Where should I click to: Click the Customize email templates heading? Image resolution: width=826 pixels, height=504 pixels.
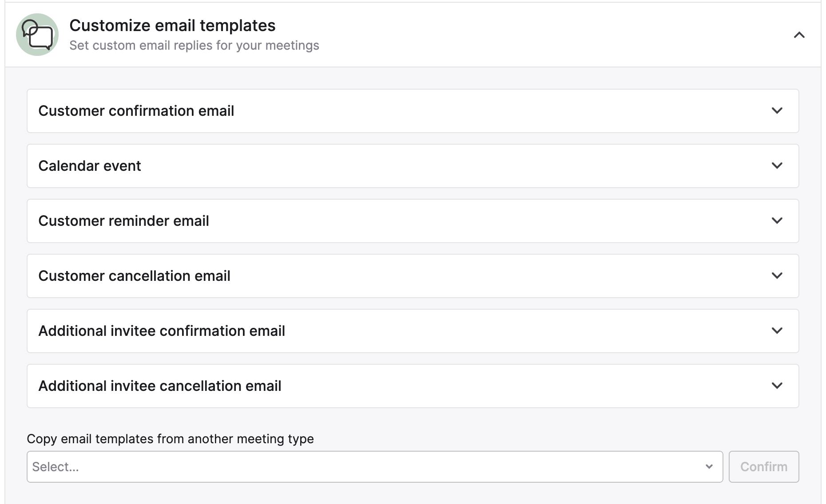[x=172, y=26]
